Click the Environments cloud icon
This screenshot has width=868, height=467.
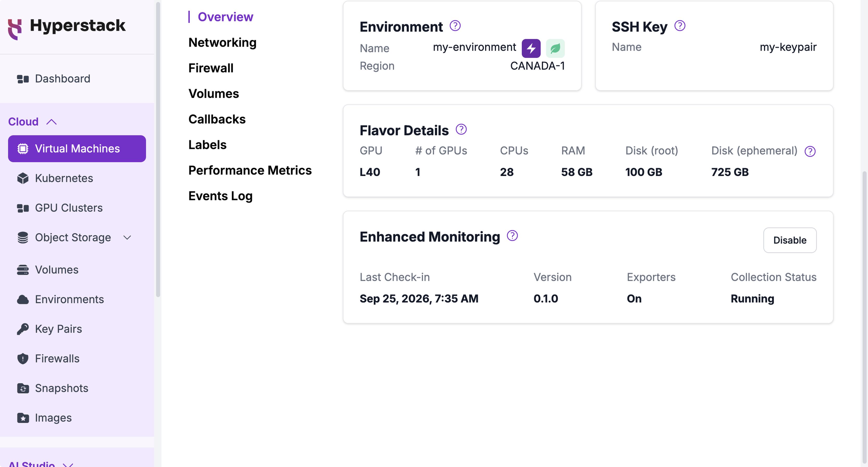tap(23, 300)
